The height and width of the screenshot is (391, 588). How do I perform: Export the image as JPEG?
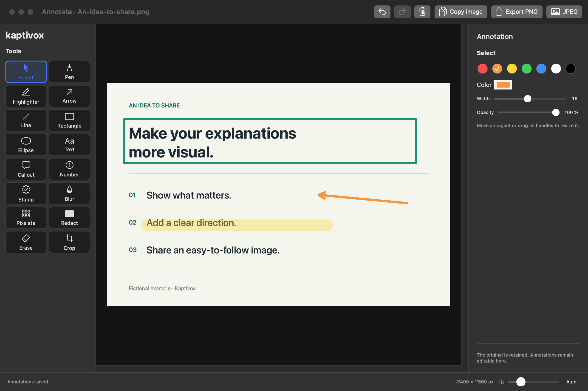[x=564, y=12]
